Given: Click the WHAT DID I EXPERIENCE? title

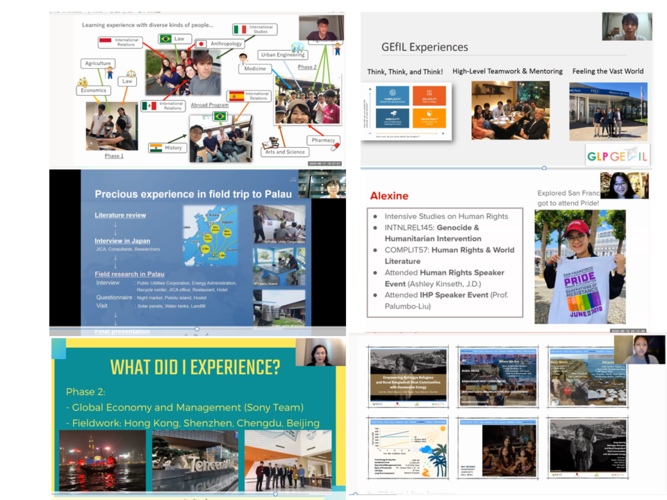Looking at the screenshot, I should point(195,367).
